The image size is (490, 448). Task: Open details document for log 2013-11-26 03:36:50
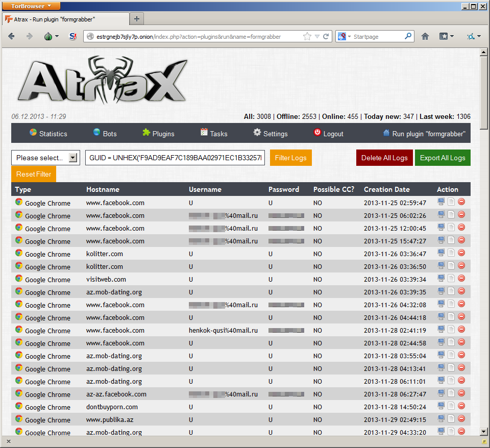451,265
